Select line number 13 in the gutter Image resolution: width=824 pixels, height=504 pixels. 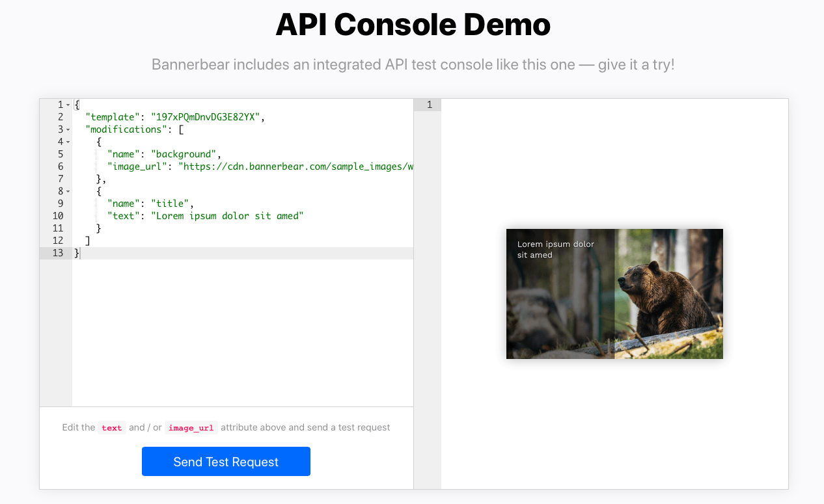pos(58,253)
